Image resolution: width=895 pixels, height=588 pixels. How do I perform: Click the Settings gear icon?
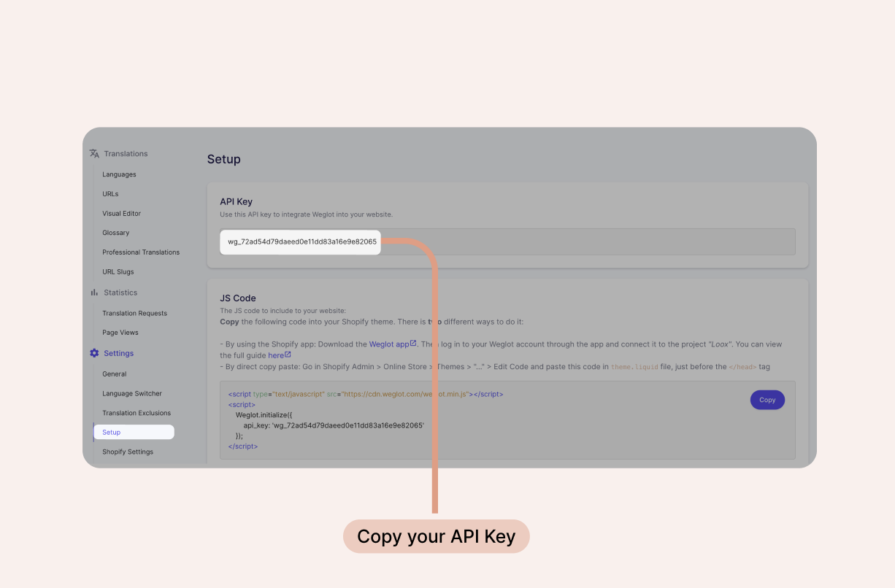94,353
